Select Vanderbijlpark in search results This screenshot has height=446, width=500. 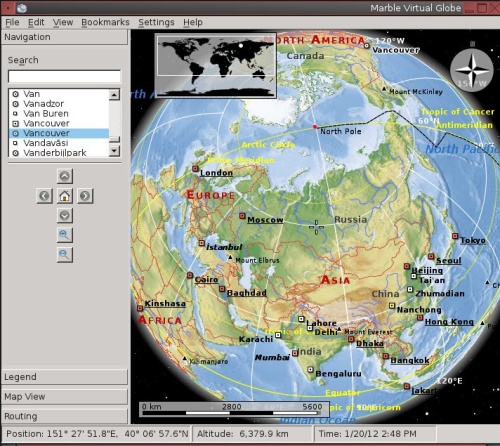pos(59,153)
